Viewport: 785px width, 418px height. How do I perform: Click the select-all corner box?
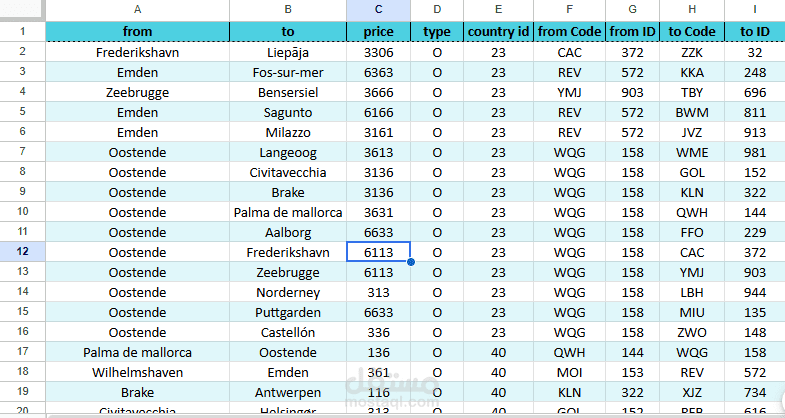click(x=23, y=10)
